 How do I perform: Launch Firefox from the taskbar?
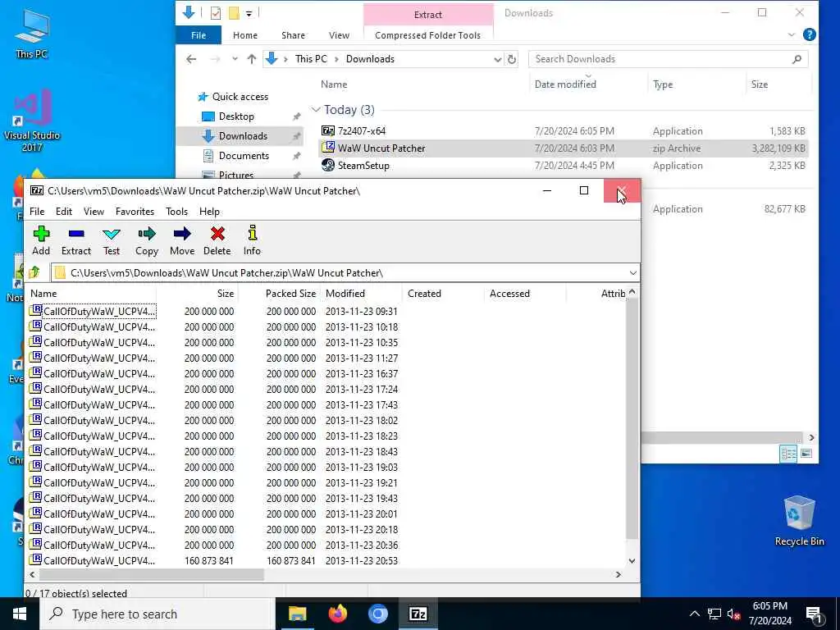(337, 614)
